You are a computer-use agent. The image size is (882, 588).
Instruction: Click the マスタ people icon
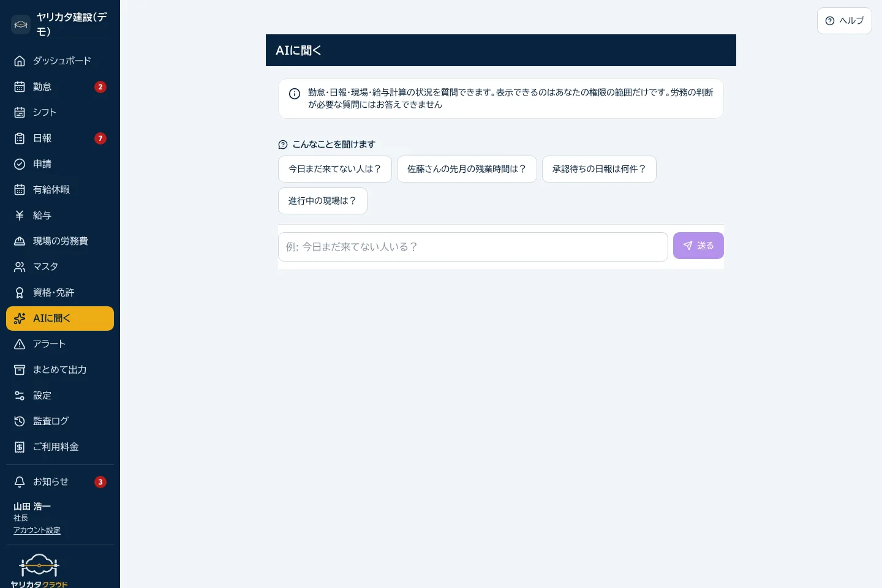click(20, 266)
